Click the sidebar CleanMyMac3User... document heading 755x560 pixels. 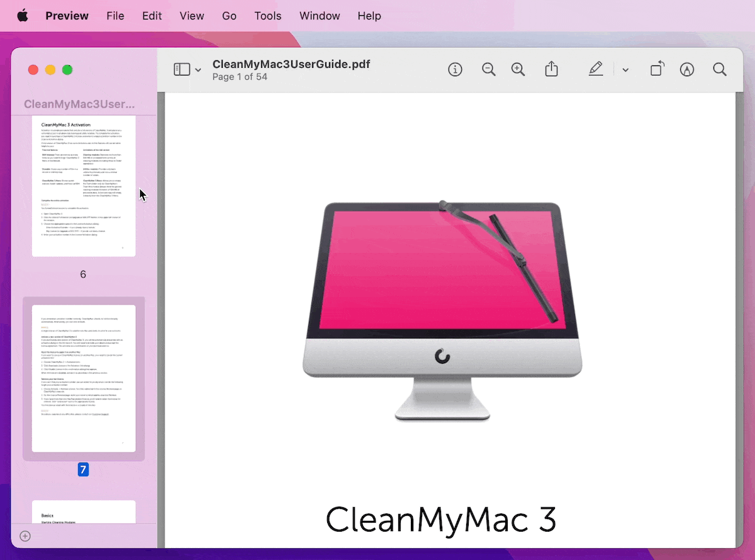(x=79, y=104)
